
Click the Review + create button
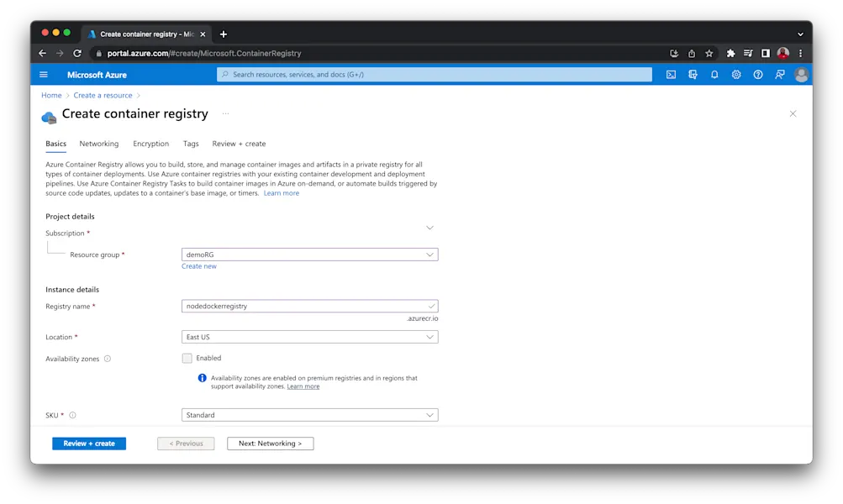point(88,444)
